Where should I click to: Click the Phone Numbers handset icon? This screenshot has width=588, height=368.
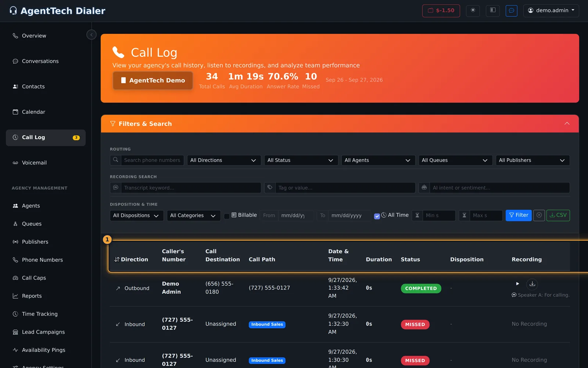15,260
